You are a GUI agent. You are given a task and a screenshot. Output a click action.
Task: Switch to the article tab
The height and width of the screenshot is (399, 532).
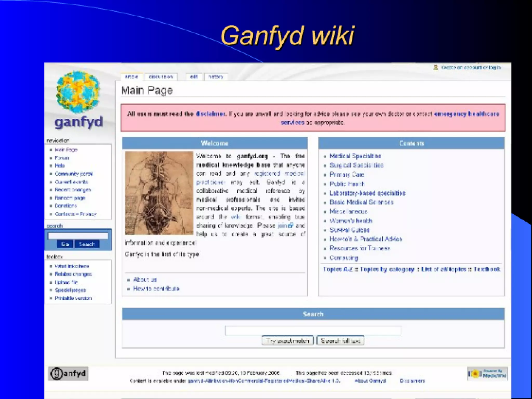pyautogui.click(x=131, y=77)
